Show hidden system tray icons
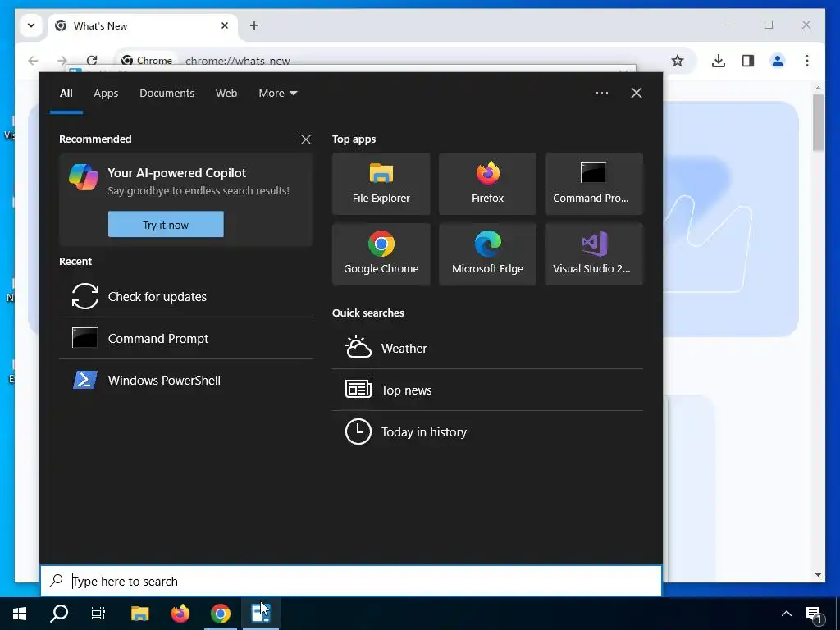This screenshot has width=840, height=630. 786,614
